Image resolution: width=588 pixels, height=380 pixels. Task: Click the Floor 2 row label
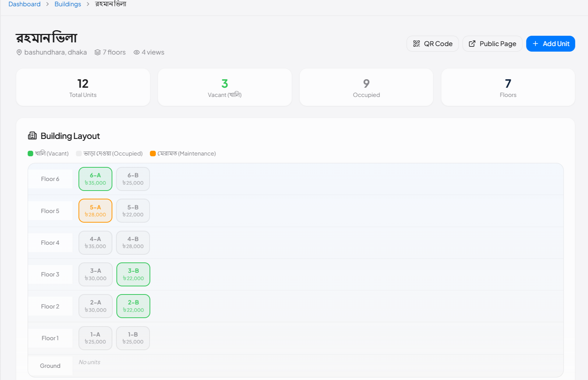[x=50, y=306]
